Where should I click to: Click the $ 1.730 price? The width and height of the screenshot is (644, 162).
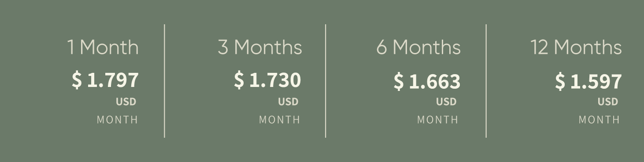(x=267, y=80)
